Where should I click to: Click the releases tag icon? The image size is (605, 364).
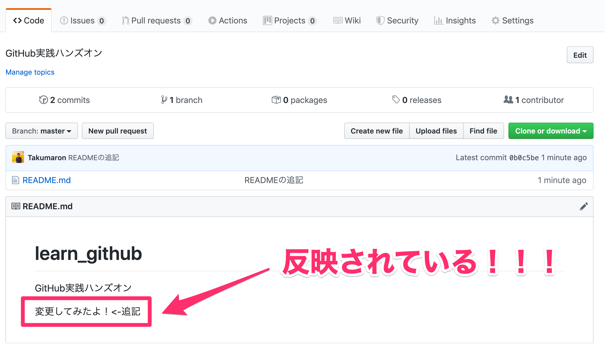pos(396,99)
